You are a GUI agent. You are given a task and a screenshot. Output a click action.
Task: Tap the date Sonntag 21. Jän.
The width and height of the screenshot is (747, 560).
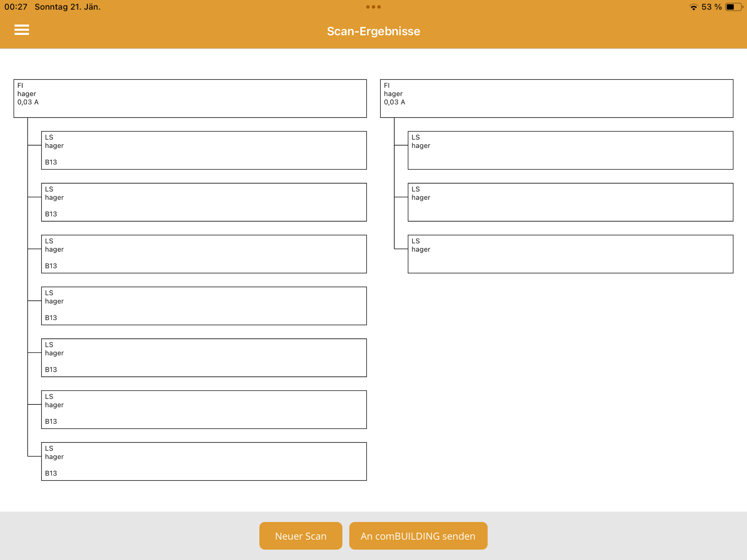[x=68, y=7]
